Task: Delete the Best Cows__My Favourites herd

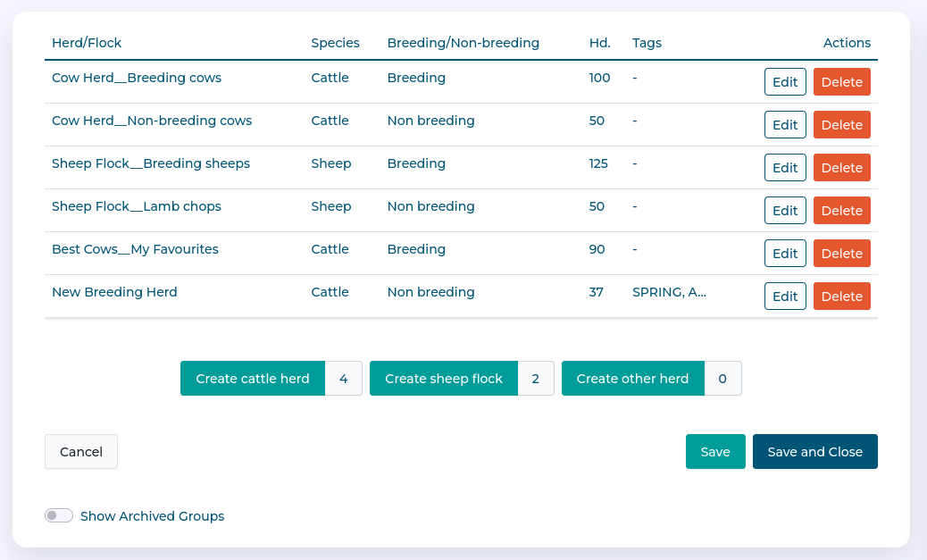Action: pyautogui.click(x=841, y=254)
